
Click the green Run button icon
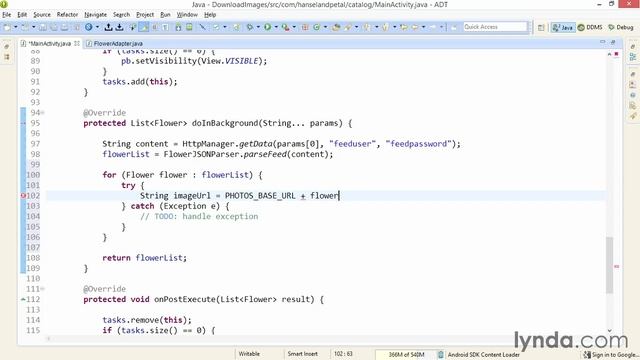(267, 27)
